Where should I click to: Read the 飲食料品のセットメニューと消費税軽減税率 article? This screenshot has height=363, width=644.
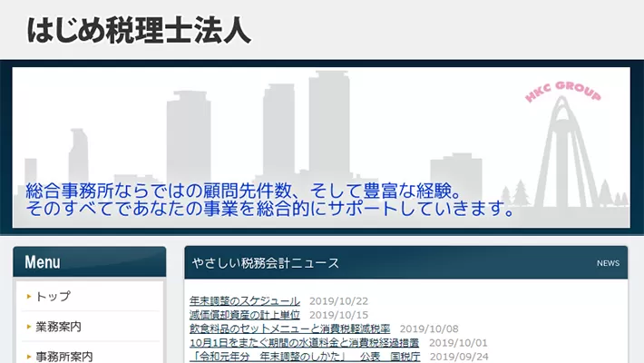[290, 329]
